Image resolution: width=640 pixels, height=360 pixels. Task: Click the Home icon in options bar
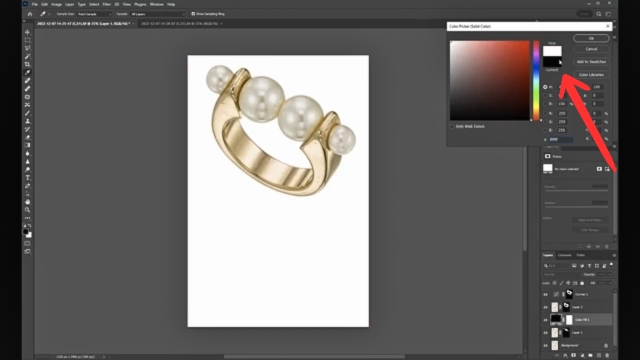coord(30,14)
